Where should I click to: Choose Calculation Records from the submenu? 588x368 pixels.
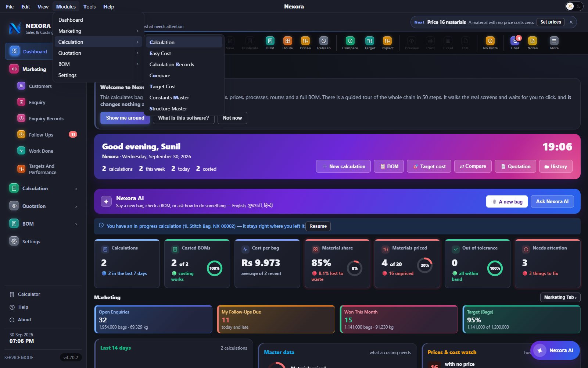[184, 64]
